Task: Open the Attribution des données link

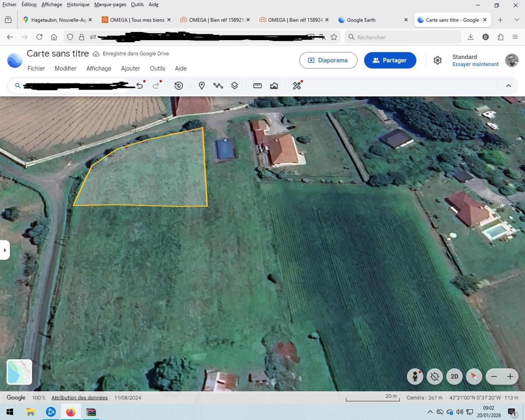Action: pos(80,398)
